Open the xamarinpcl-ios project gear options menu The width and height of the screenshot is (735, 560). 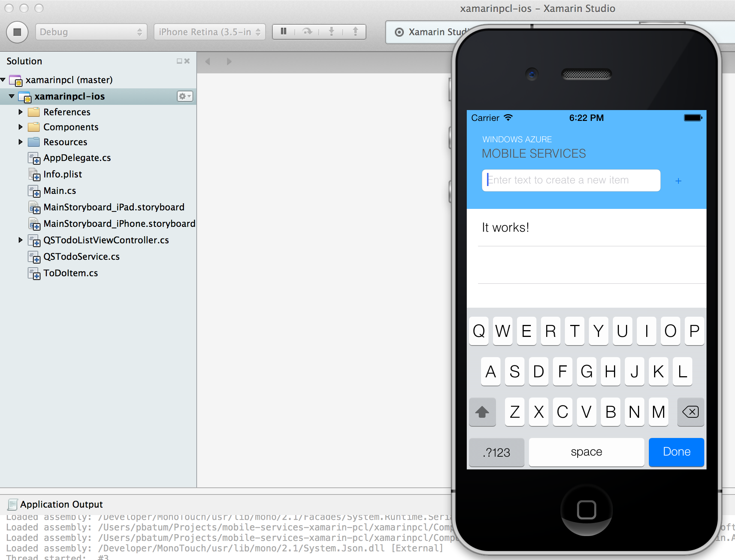click(185, 96)
